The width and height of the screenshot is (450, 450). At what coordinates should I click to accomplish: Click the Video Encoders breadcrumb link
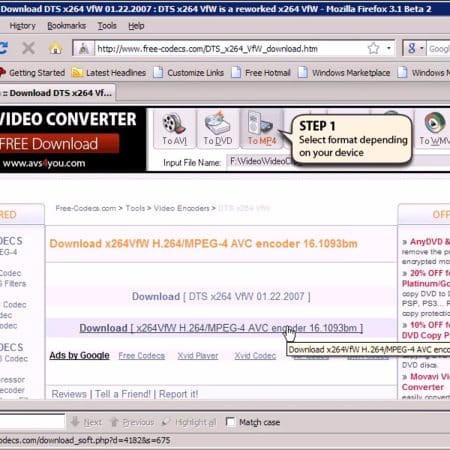[182, 208]
